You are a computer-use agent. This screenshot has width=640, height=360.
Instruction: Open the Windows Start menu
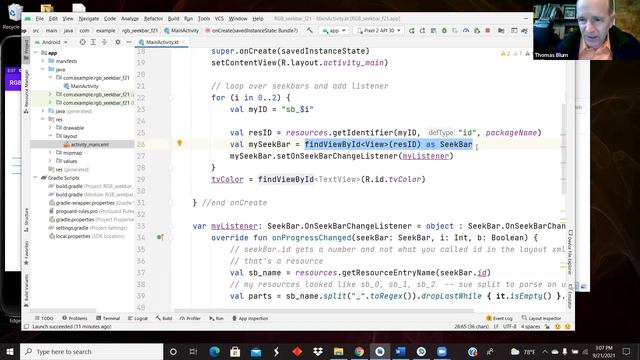[x=10, y=351]
